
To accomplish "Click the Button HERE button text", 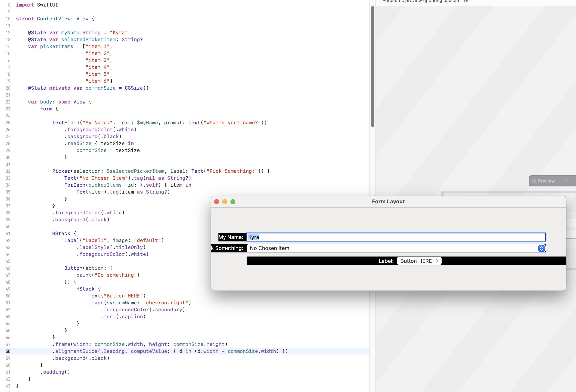I will point(416,261).
